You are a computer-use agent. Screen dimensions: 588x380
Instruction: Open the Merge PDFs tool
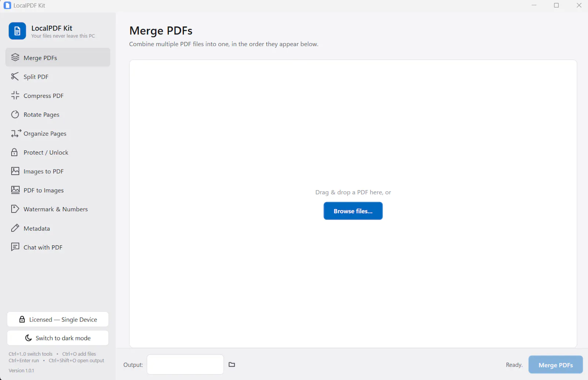58,57
